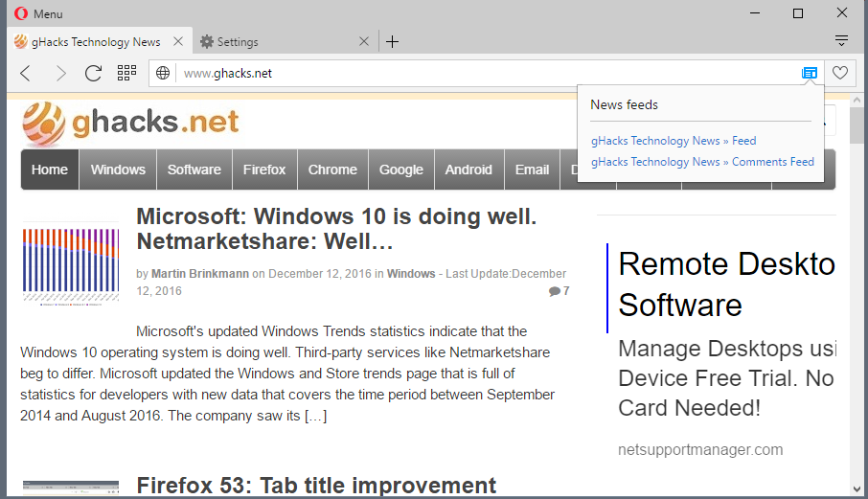
Task: View site information globe icon
Action: click(163, 73)
